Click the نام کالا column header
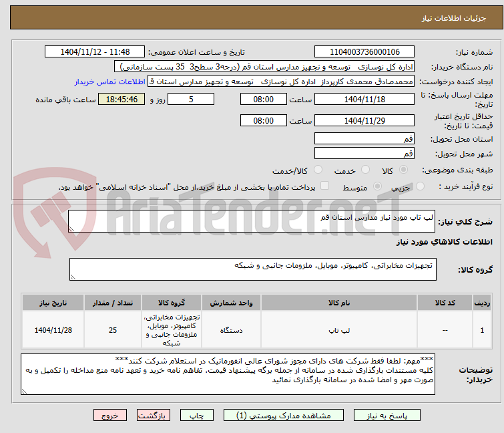 pyautogui.click(x=339, y=303)
